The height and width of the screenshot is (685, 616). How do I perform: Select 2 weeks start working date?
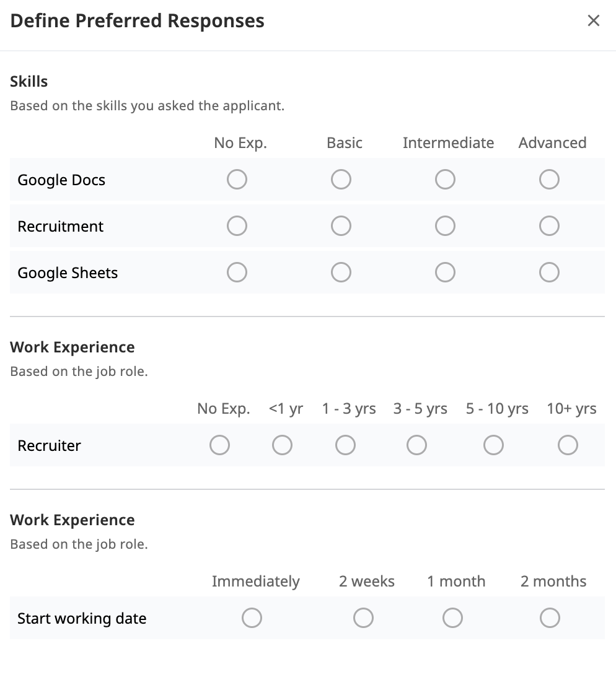click(x=363, y=618)
